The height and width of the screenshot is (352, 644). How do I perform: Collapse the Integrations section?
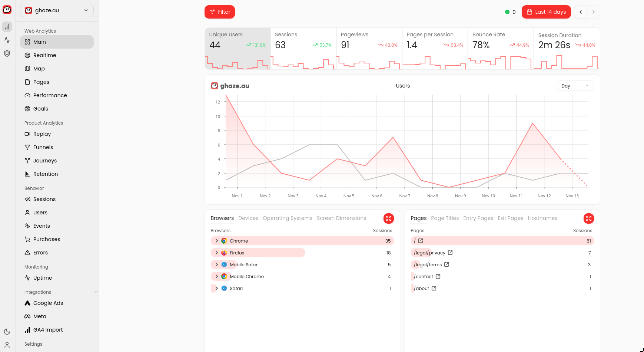click(96, 292)
